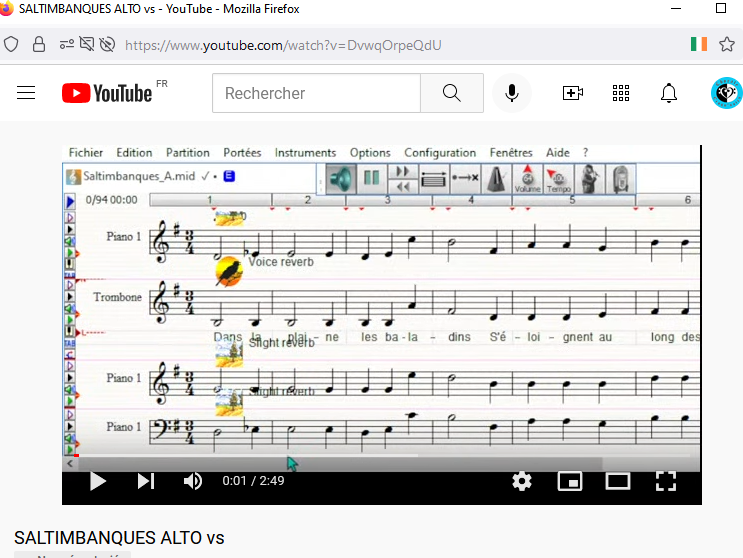This screenshot has width=743, height=558.
Task: Switch to theater mode
Action: (618, 481)
